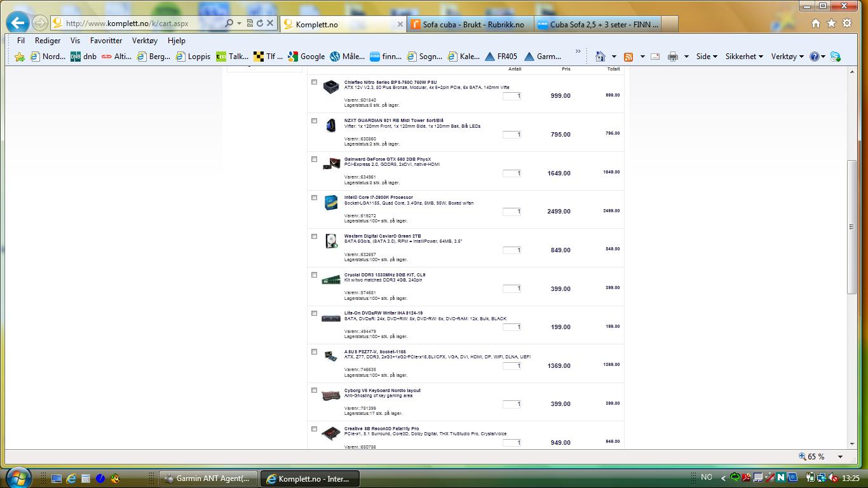Click the zoom magnifier icon in the status bar
The height and width of the screenshot is (488, 868).
point(803,456)
